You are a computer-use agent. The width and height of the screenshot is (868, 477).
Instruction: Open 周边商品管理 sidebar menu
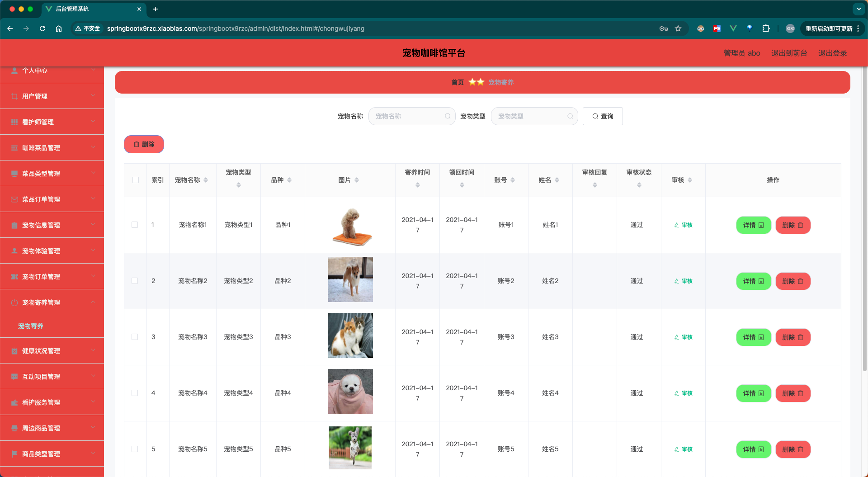coord(52,428)
